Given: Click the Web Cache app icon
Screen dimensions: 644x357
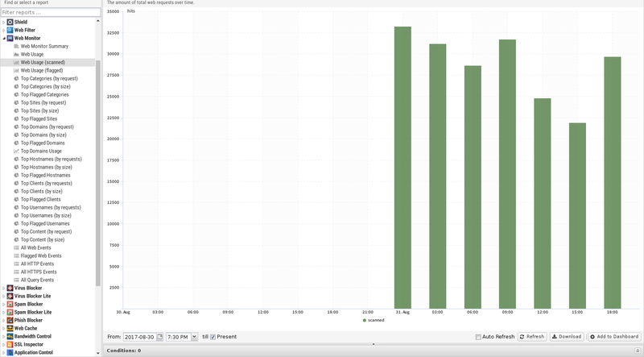Looking at the screenshot, I should (10, 328).
